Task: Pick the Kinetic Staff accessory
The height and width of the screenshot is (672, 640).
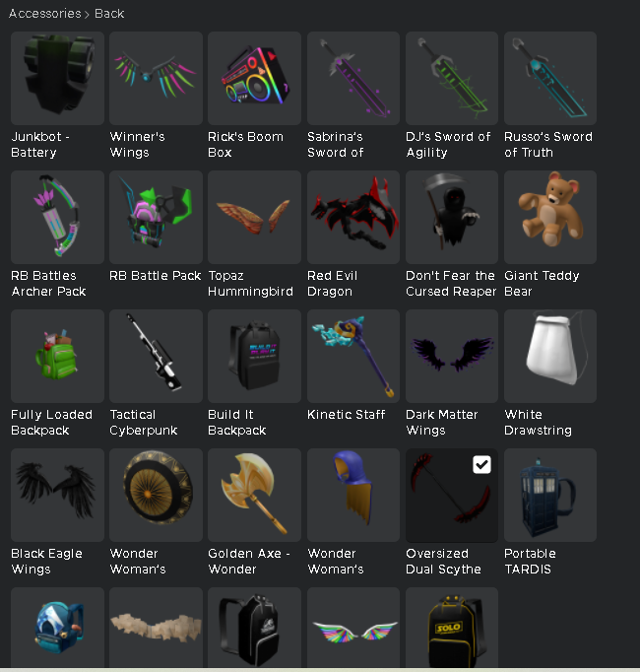Action: [353, 356]
